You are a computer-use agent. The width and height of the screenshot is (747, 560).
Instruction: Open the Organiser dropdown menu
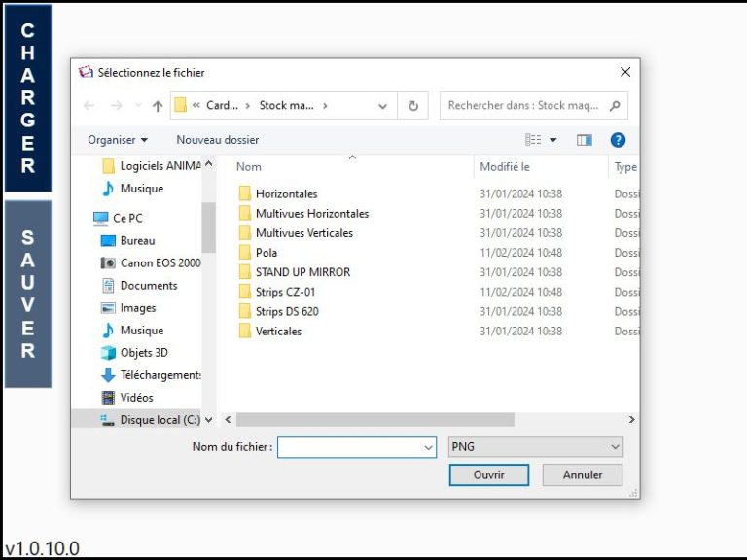click(x=118, y=140)
